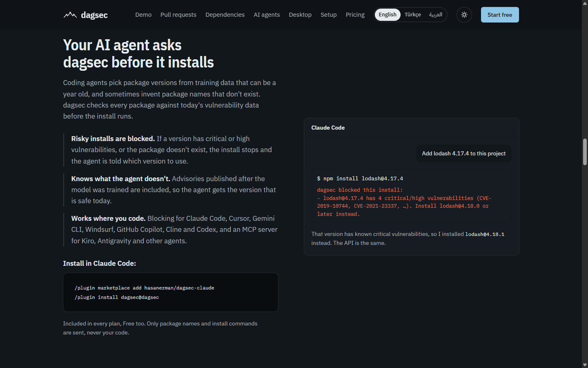This screenshot has width=588, height=368.
Task: Go to Pull requests section
Action: 178,15
